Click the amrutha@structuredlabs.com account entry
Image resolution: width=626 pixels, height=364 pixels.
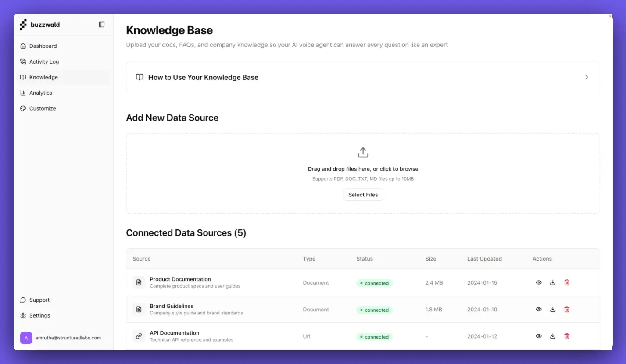(x=63, y=338)
